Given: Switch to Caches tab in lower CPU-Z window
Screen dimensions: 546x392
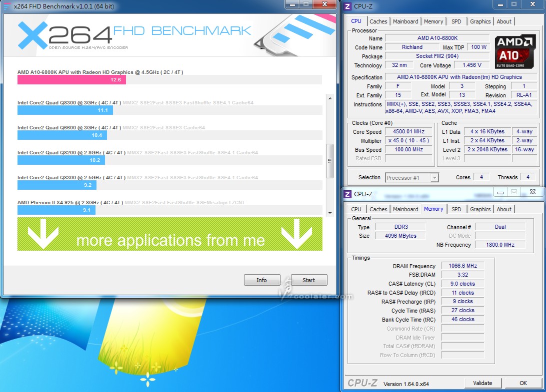Looking at the screenshot, I should [x=378, y=209].
